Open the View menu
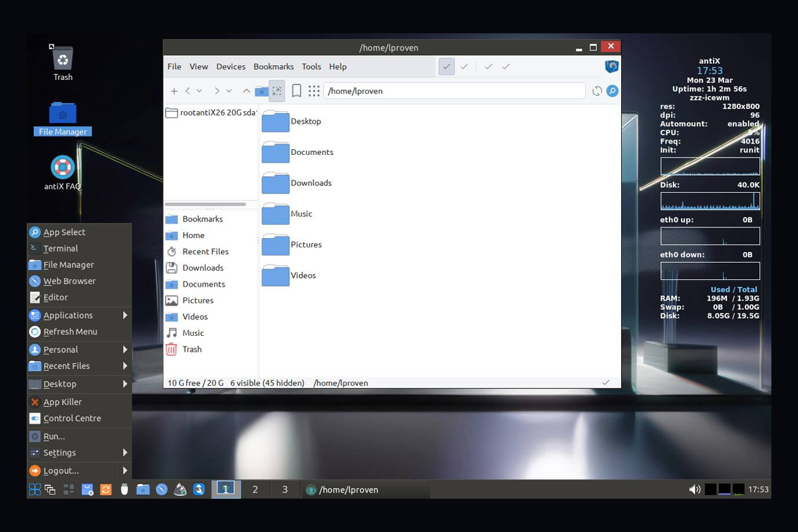Image resolution: width=798 pixels, height=532 pixels. [x=199, y=66]
